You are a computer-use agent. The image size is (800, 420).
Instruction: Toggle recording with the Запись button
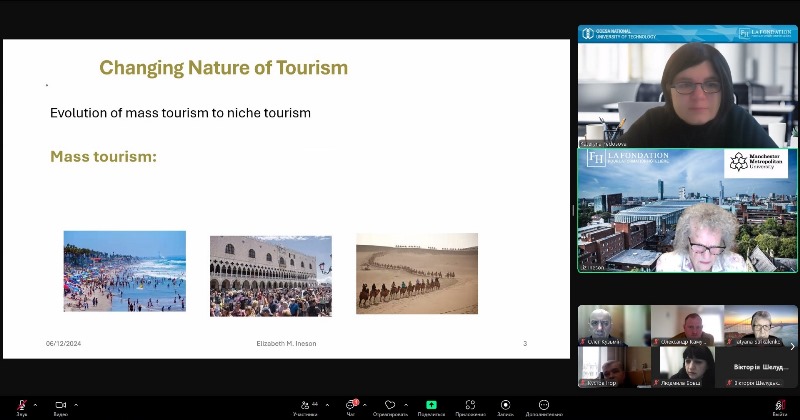click(x=505, y=405)
